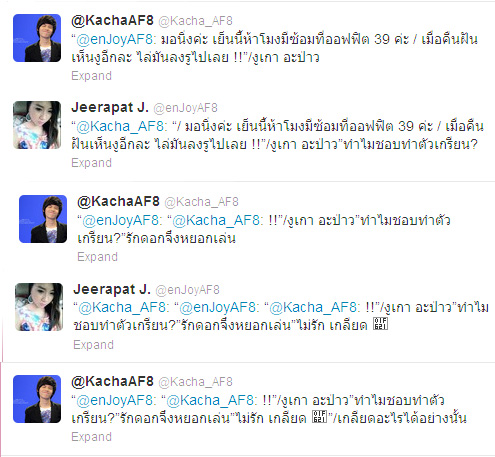
Task: Open Jeerapat J. name in fourth tweet
Action: click(112, 289)
